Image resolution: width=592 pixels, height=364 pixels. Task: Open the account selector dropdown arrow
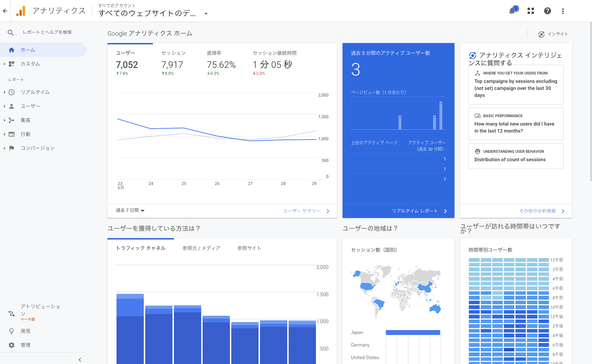[206, 14]
